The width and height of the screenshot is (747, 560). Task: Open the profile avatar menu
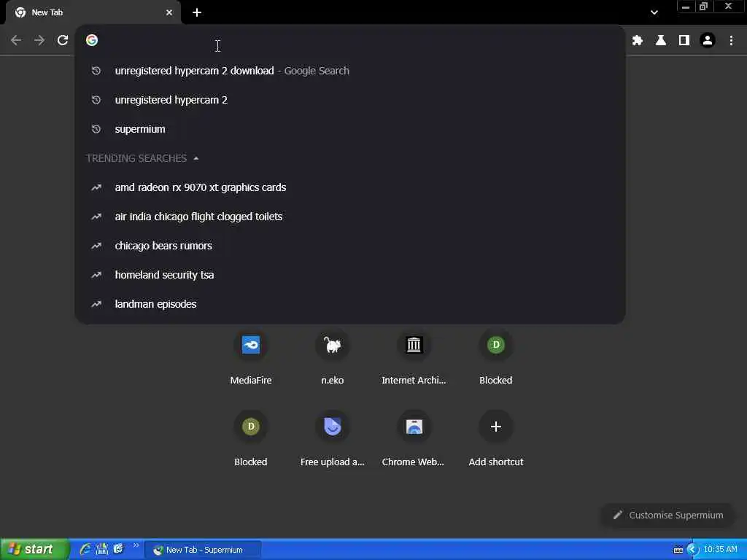[708, 41]
